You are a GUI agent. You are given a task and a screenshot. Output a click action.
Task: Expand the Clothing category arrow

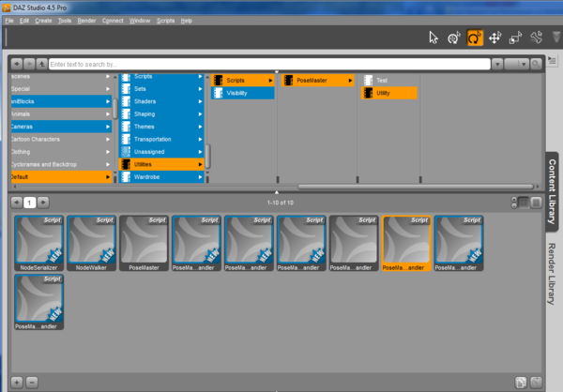108,152
